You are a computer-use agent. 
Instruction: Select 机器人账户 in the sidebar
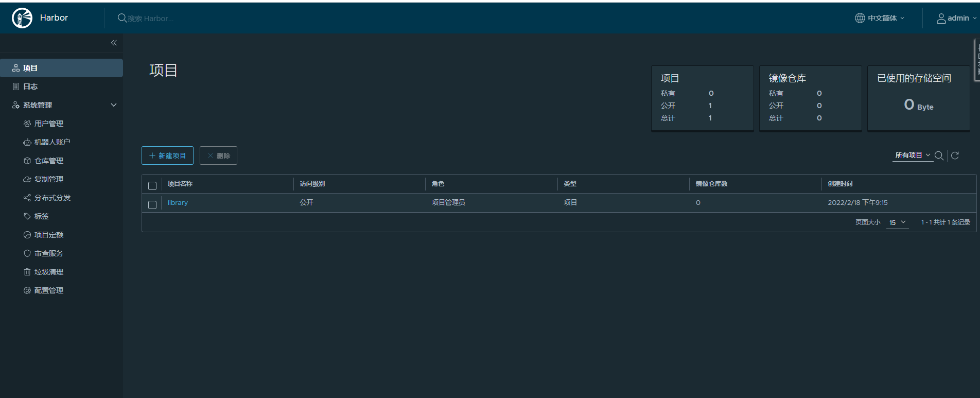click(52, 142)
